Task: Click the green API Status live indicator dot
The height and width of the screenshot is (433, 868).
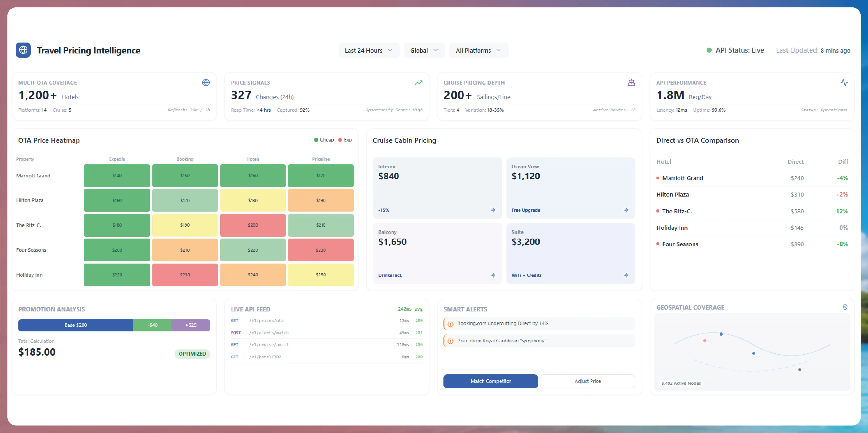Action: [709, 50]
